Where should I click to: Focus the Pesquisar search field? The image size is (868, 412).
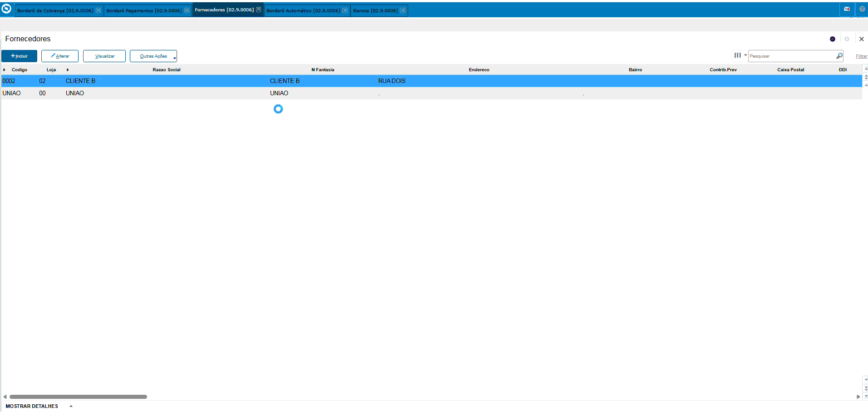pos(791,56)
